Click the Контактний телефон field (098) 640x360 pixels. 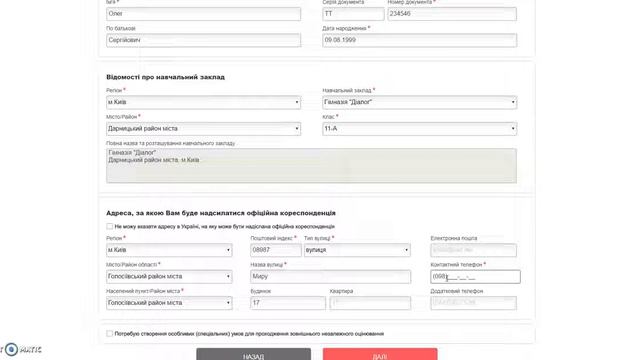(476, 276)
